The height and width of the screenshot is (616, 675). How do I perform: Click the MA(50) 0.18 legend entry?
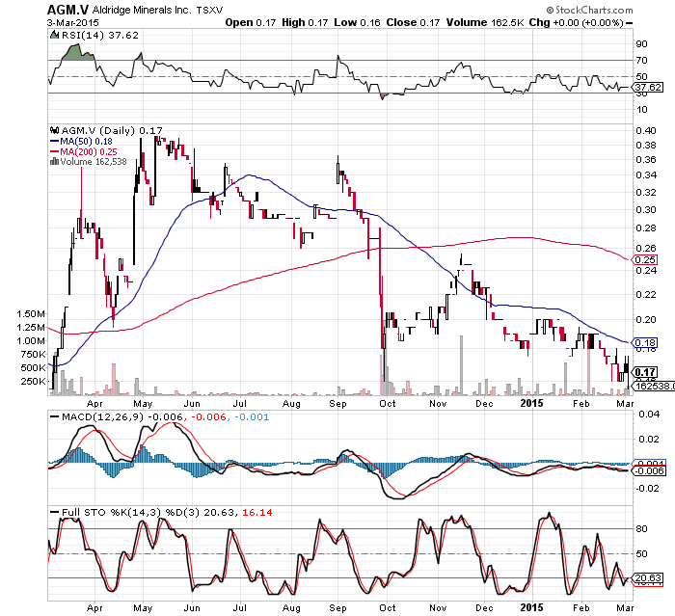coord(81,141)
